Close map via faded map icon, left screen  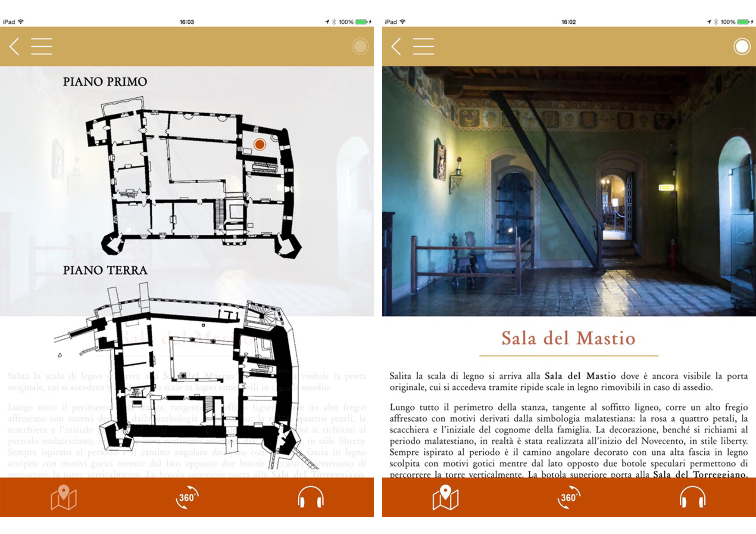click(x=63, y=498)
